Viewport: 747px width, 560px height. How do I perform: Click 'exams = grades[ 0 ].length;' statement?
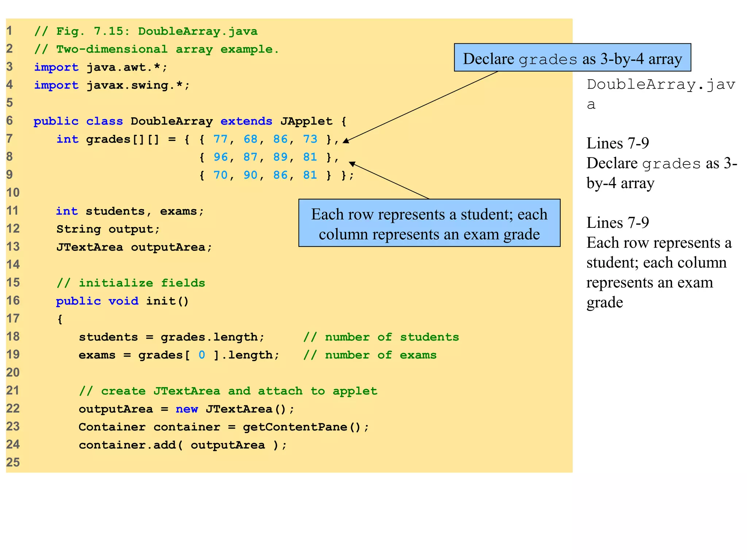point(179,355)
